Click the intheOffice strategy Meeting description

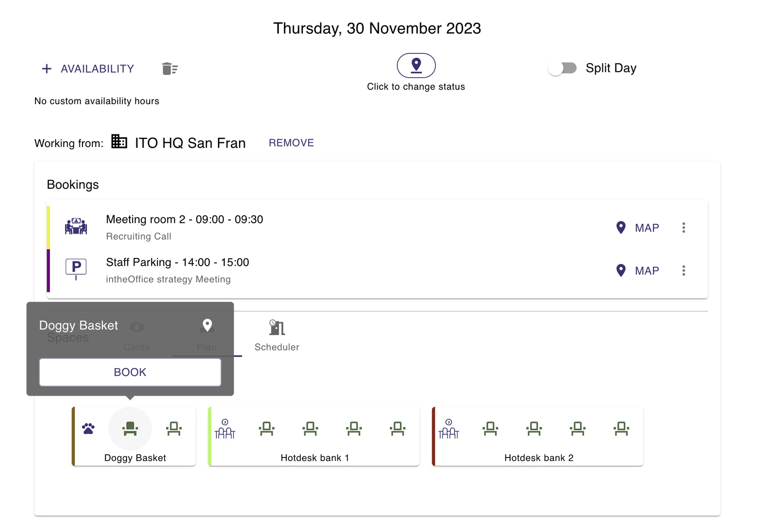[168, 279]
